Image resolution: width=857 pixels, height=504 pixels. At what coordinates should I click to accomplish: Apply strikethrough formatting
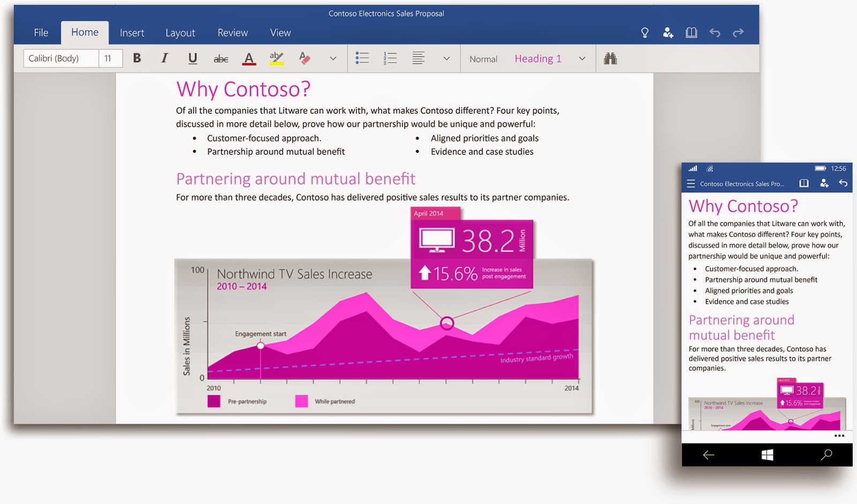(221, 58)
